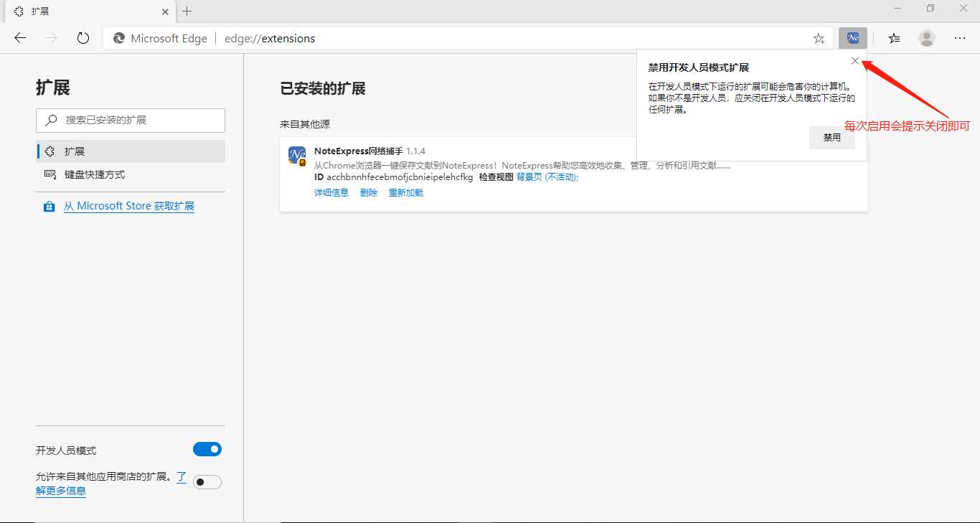
Task: Open the Favorites list icon
Action: [894, 39]
